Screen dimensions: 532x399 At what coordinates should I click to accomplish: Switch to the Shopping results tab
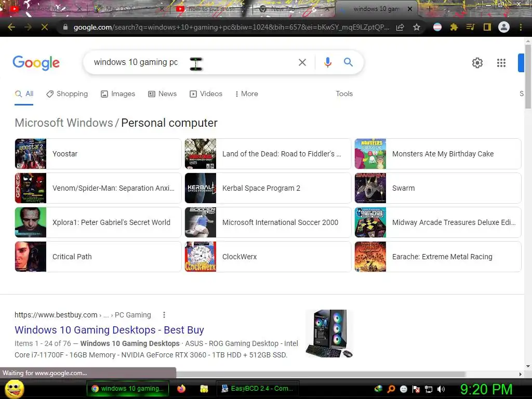pyautogui.click(x=67, y=94)
